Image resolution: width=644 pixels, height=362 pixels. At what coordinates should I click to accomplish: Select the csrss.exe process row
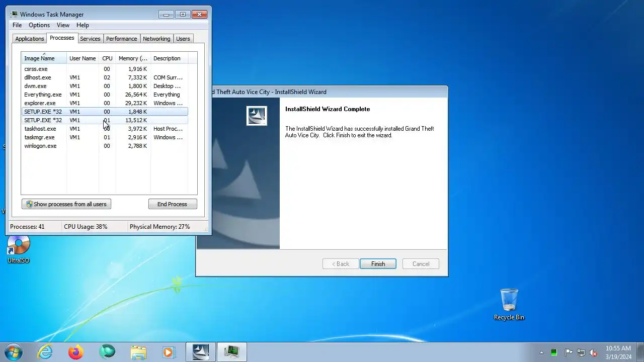[105, 69]
